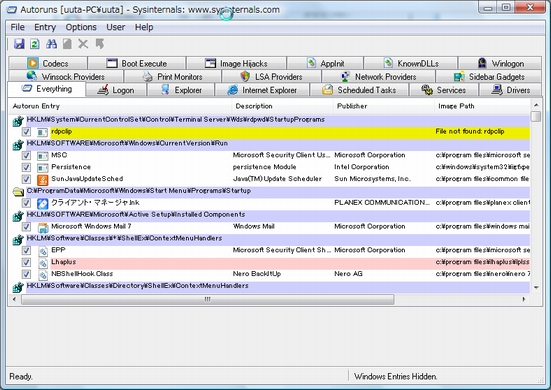This screenshot has width=551, height=390.
Task: Toggle the EPP entry checkbox
Action: tap(26, 250)
